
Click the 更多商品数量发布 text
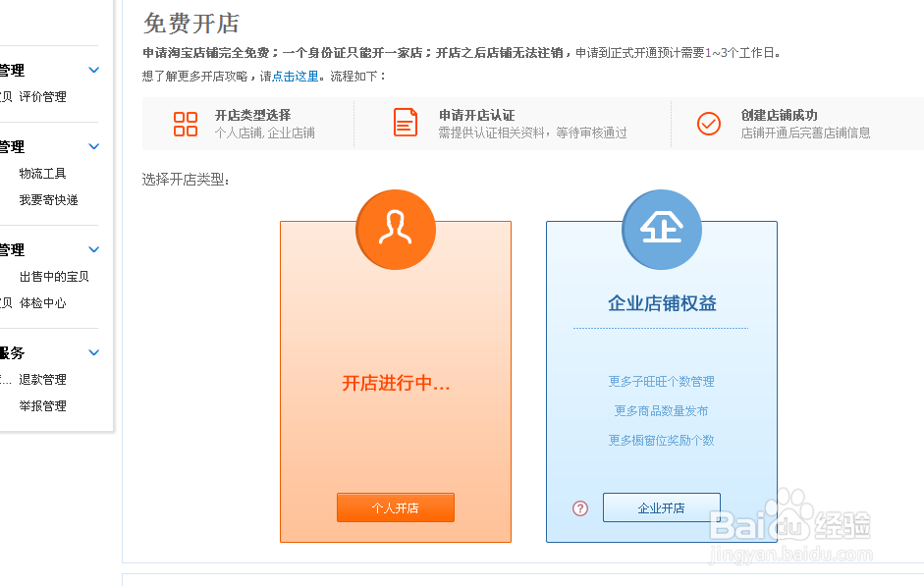[x=661, y=411]
